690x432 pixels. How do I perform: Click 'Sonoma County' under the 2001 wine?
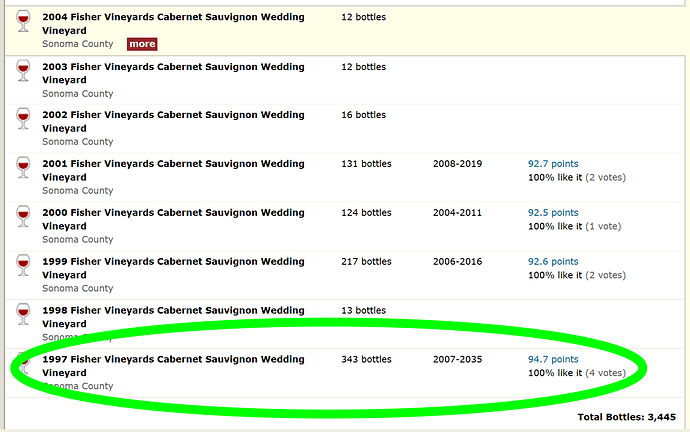(x=78, y=190)
